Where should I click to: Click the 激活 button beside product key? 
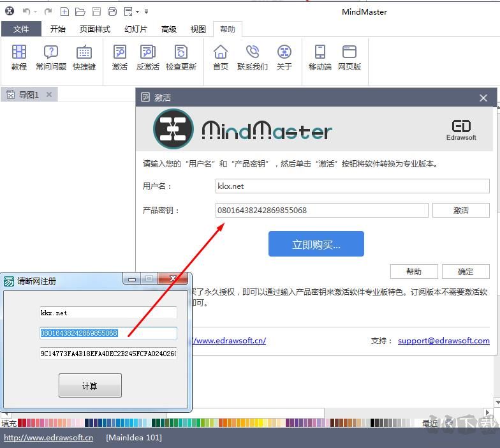click(x=460, y=211)
